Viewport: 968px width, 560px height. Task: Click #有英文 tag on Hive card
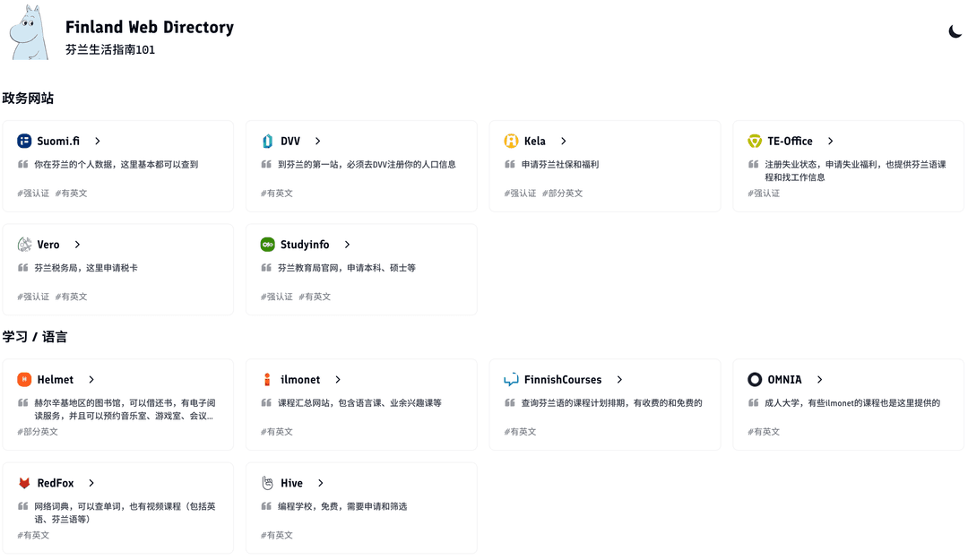point(277,535)
